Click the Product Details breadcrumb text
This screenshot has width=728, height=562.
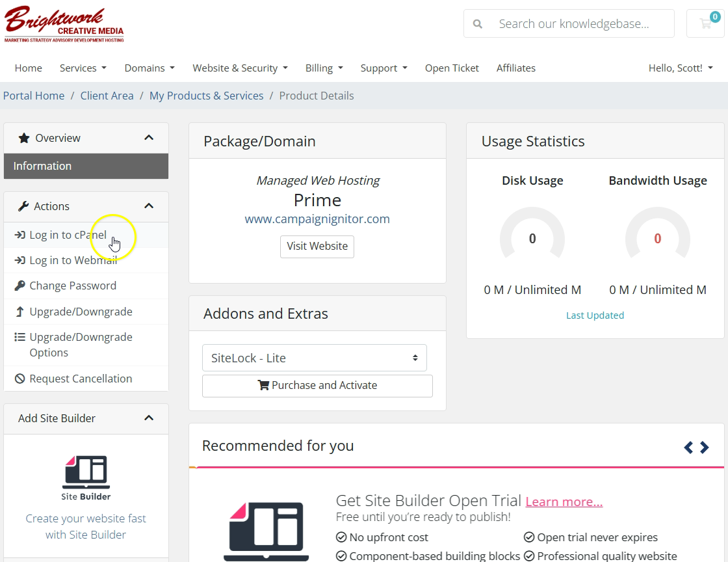click(317, 96)
